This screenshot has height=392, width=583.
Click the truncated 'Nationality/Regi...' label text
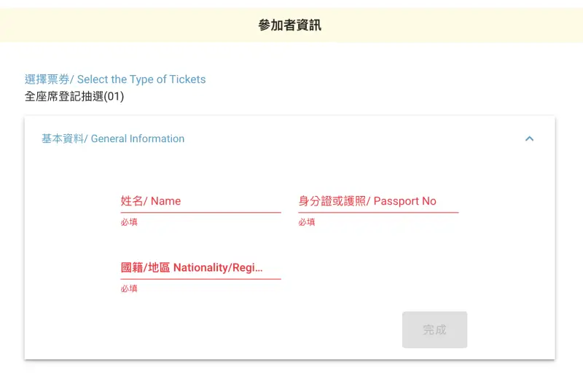click(218, 268)
